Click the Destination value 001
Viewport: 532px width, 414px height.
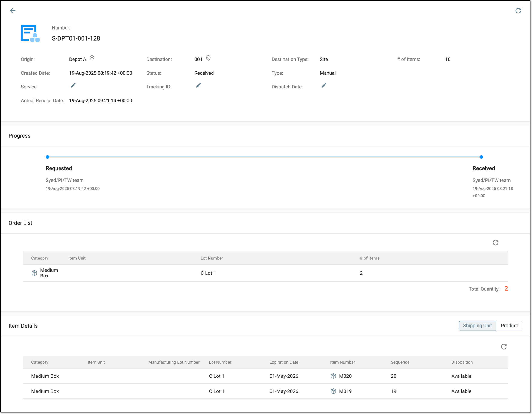(198, 59)
